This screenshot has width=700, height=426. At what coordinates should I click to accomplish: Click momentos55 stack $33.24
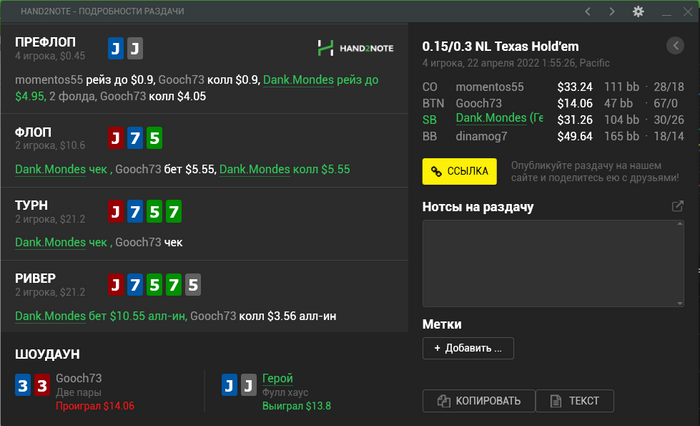[575, 87]
